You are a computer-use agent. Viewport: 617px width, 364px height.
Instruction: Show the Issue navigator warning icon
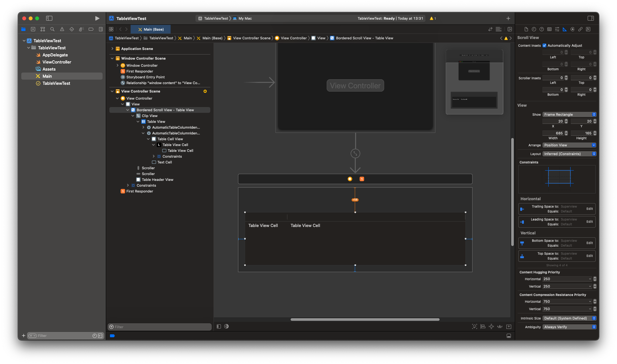tap(62, 29)
